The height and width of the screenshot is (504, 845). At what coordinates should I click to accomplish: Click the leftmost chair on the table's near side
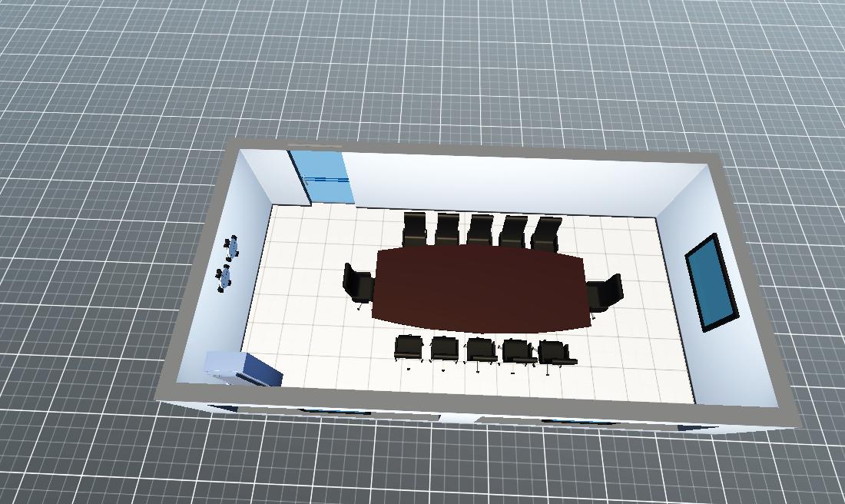[408, 348]
